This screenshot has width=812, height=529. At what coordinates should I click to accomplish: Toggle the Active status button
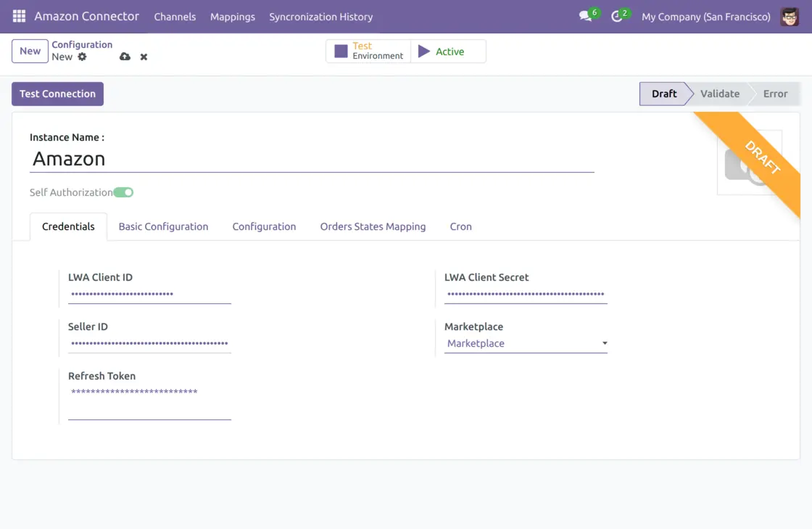pyautogui.click(x=448, y=52)
